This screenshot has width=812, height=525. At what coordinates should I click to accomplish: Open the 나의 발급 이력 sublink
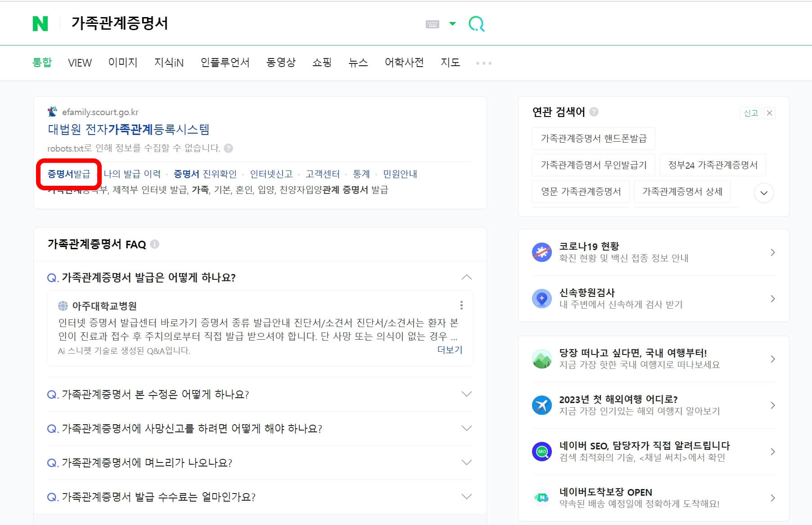point(132,174)
